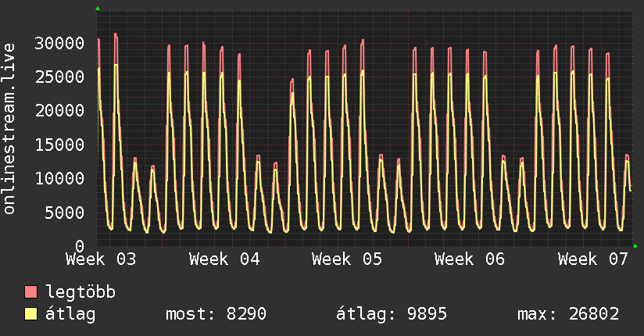Click the green arrow atop the y-axis
Viewport: 644px width, 336px height.
point(98,9)
